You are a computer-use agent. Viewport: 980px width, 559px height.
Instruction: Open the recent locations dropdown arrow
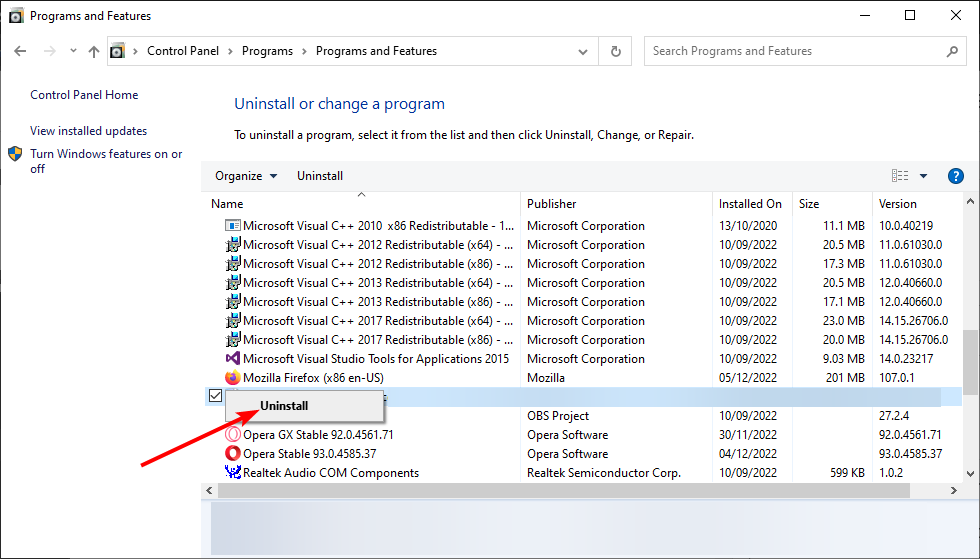[x=73, y=51]
